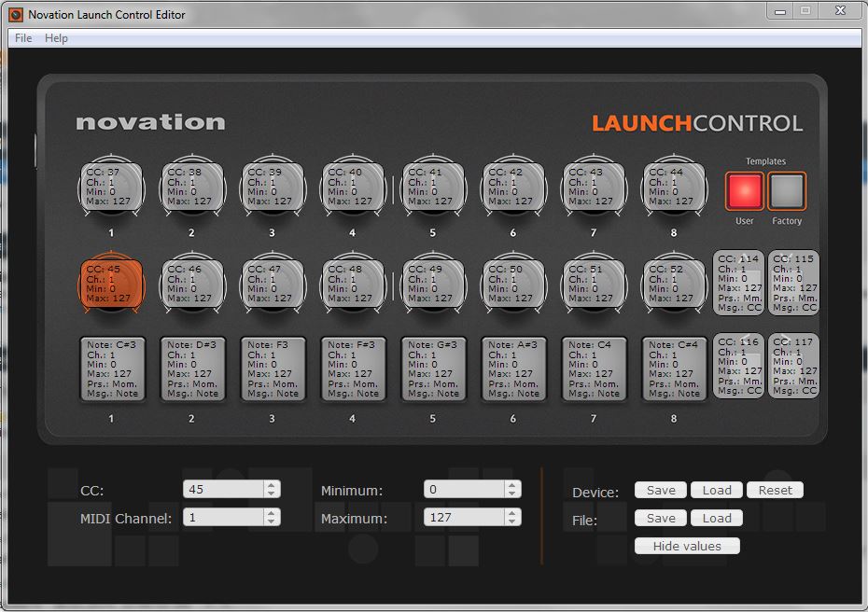Viewport: 868px width, 612px height.
Task: Select the arrow button CC: 116
Action: [x=738, y=366]
